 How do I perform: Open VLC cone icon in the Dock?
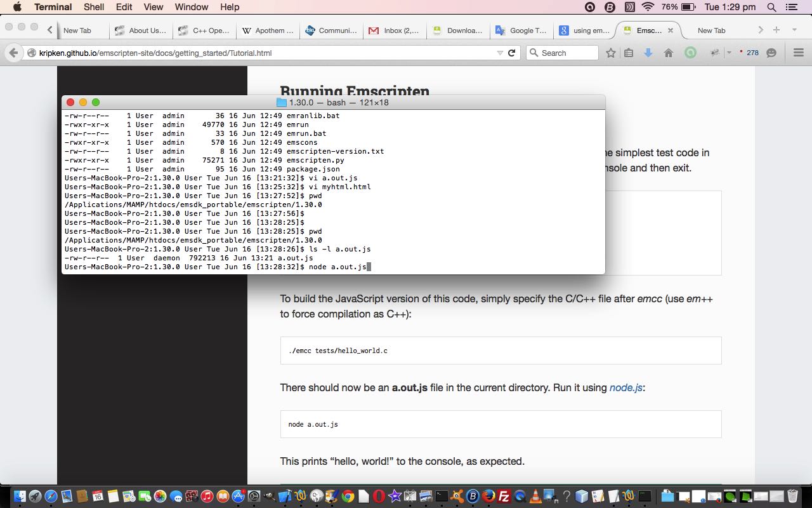[x=535, y=497]
